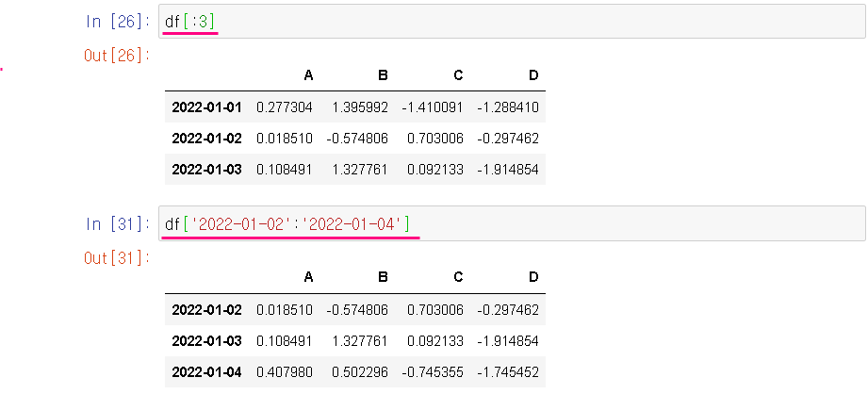868x394 pixels.
Task: Click 1.327761 in the Out[26] table
Action: (x=360, y=169)
